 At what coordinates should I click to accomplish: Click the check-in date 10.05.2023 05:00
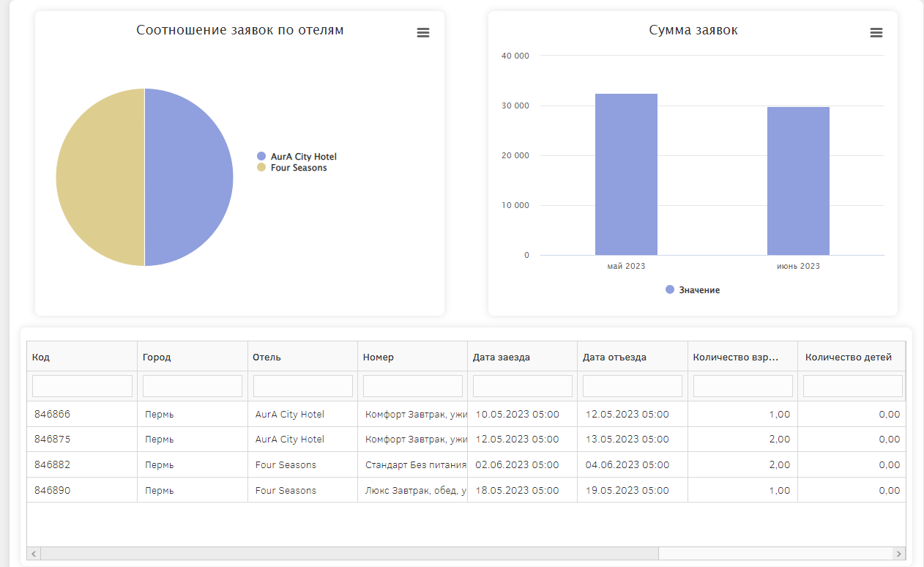click(522, 414)
